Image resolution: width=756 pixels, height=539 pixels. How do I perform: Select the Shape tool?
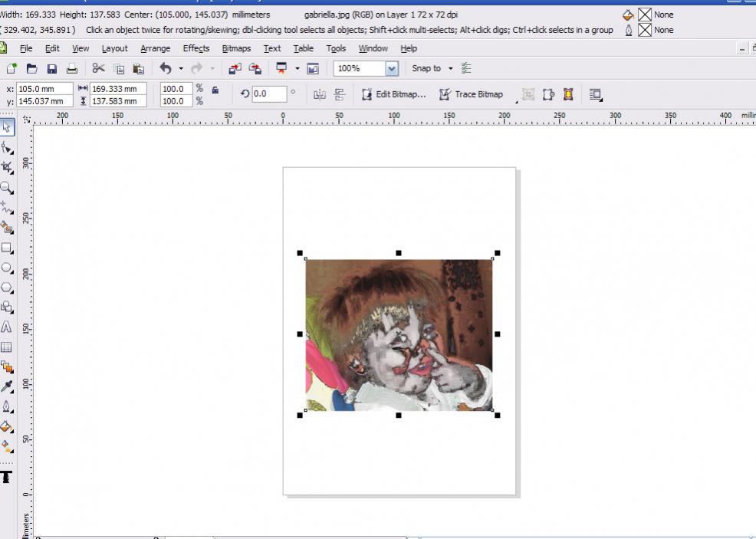tap(7, 147)
